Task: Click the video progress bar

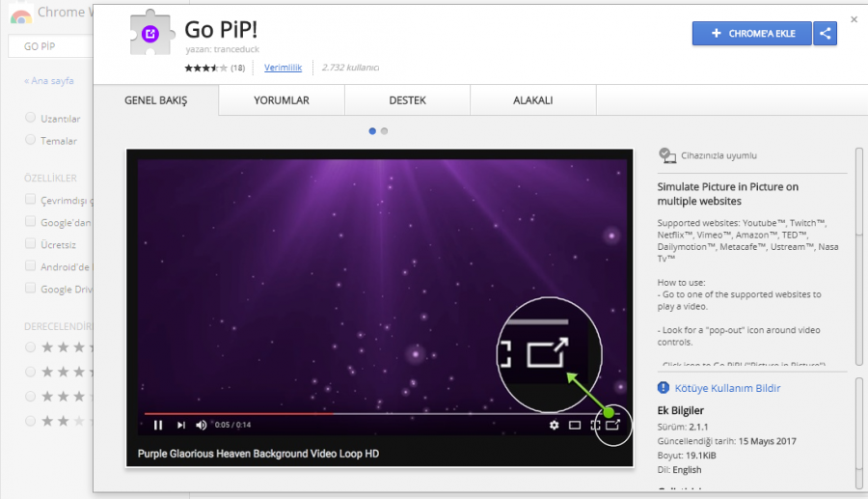Action: [382, 413]
